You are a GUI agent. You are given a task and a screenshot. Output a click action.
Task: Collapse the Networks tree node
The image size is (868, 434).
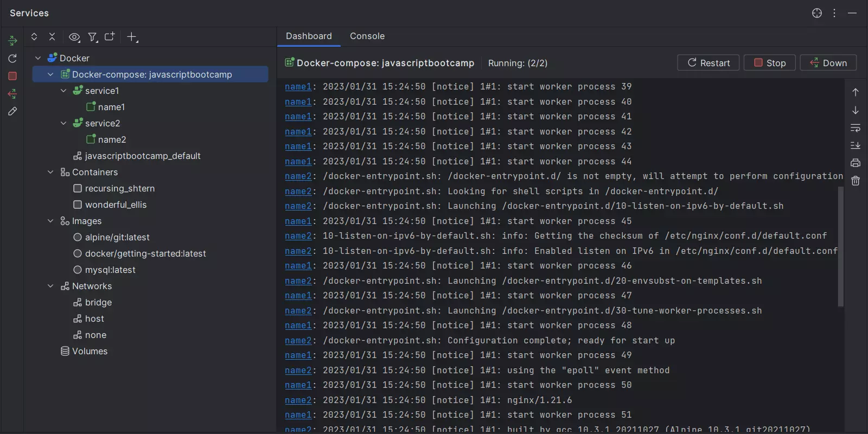(x=50, y=286)
